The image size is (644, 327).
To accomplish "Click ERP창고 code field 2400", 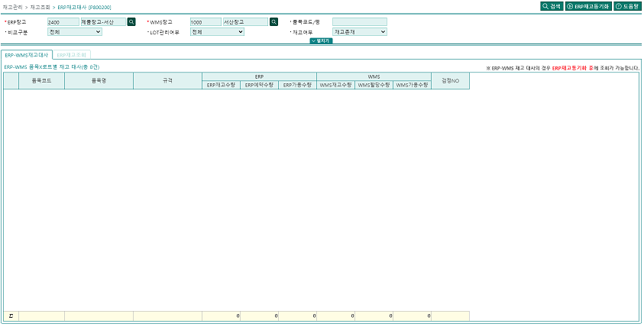I will (63, 21).
